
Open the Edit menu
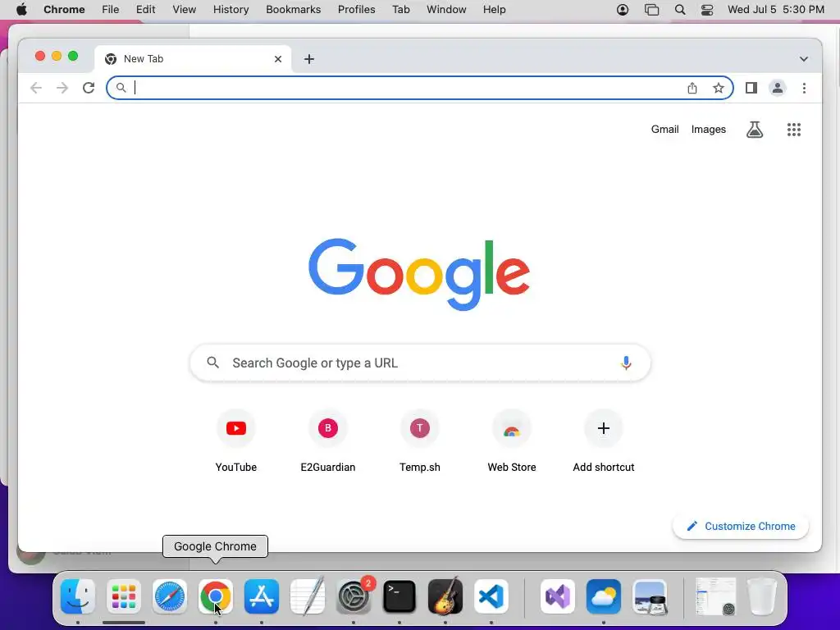pyautogui.click(x=145, y=10)
